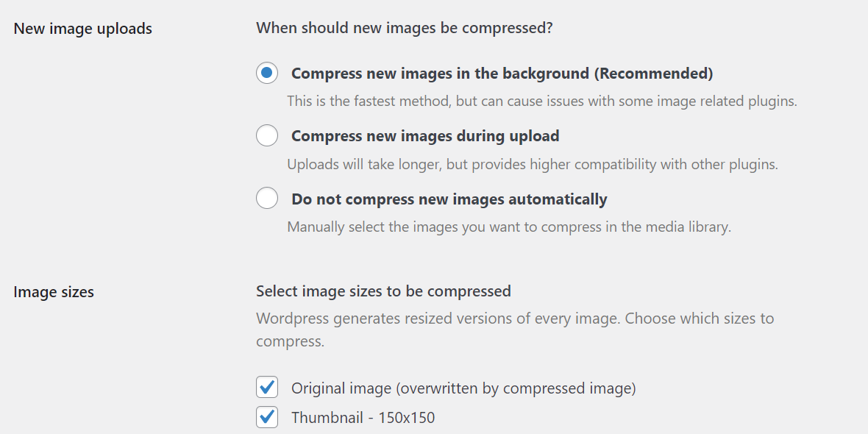The width and height of the screenshot is (868, 434).
Task: Click the 'New image uploads' section heading
Action: point(83,29)
